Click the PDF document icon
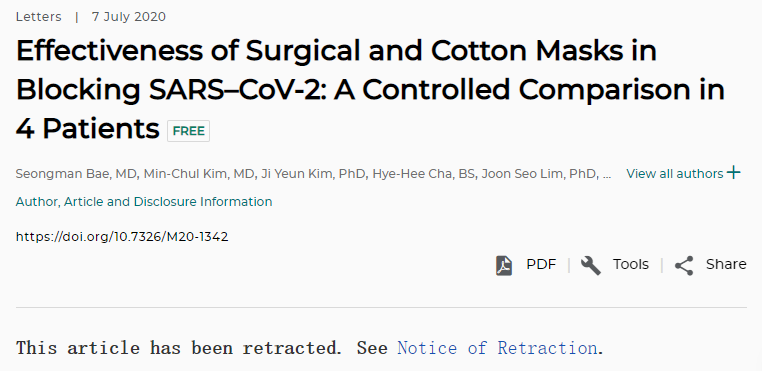Image resolution: width=762 pixels, height=371 pixels. pyautogui.click(x=504, y=265)
